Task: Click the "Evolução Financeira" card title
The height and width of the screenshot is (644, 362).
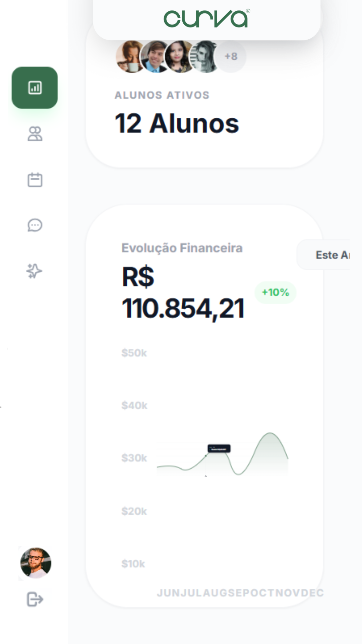Action: point(182,248)
